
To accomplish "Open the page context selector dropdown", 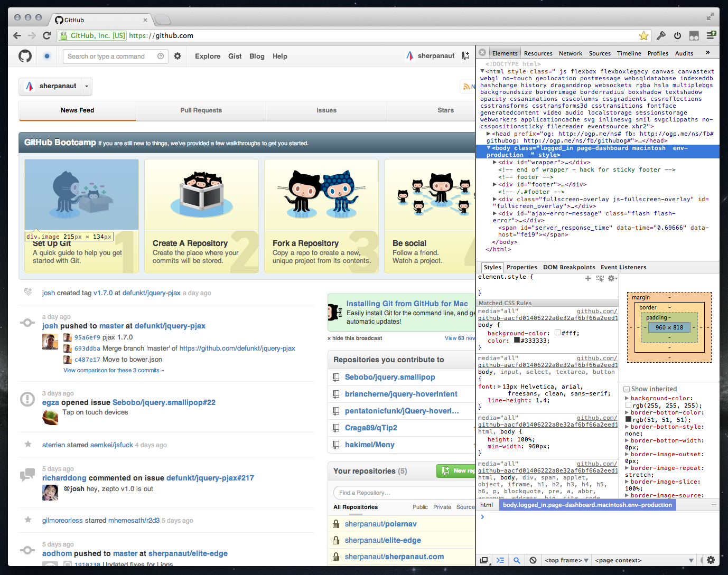I will point(645,560).
